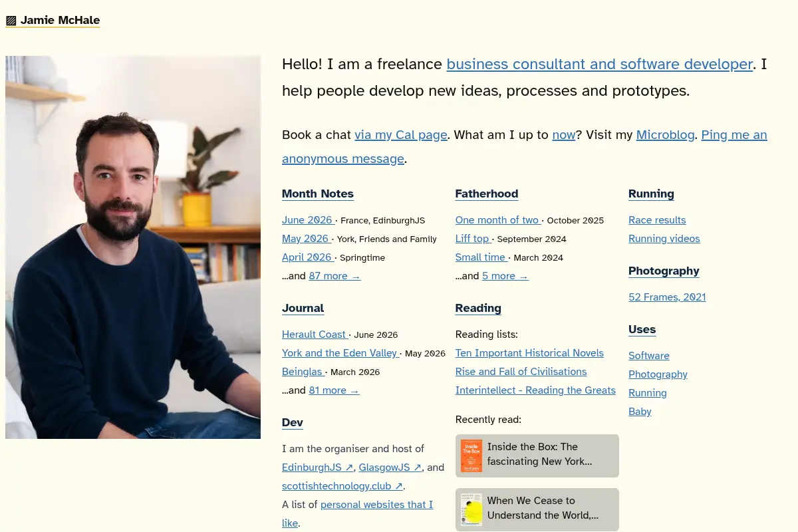
Task: Open the EdinburghJS external link
Action: tap(317, 467)
